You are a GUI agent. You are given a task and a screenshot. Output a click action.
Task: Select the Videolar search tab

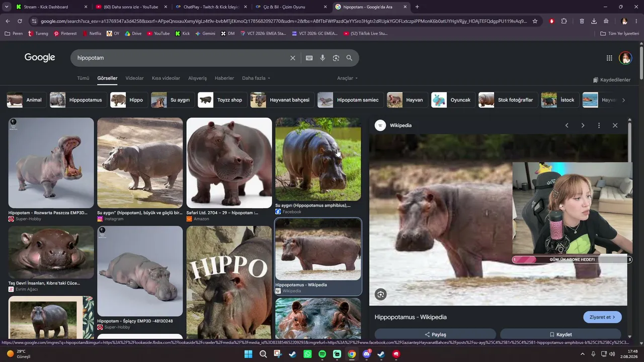[x=134, y=78]
